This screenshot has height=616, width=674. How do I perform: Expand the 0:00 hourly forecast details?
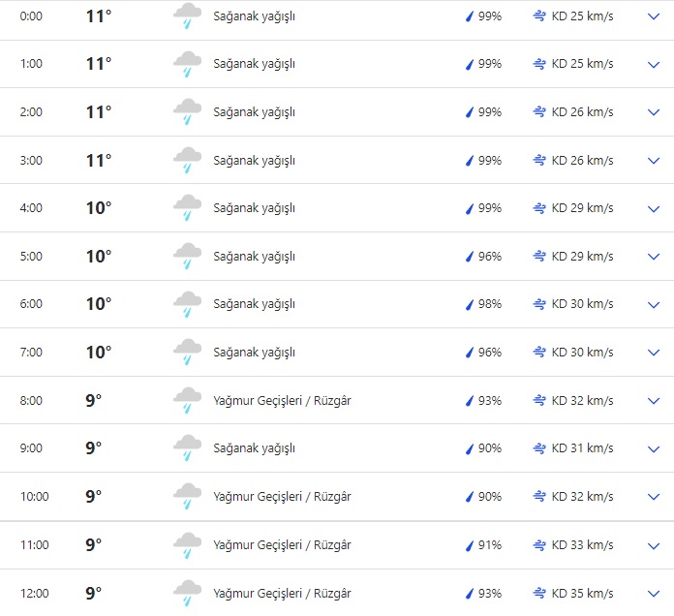point(653,16)
